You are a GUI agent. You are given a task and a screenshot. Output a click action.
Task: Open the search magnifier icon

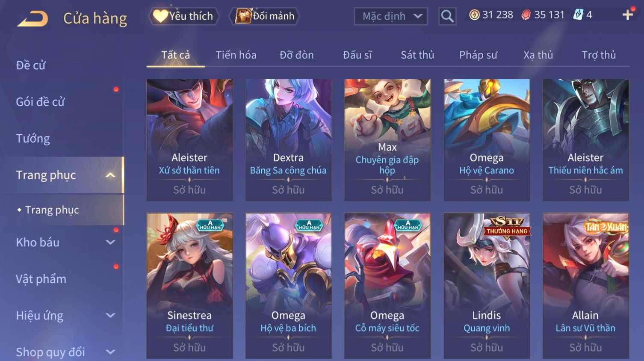447,16
